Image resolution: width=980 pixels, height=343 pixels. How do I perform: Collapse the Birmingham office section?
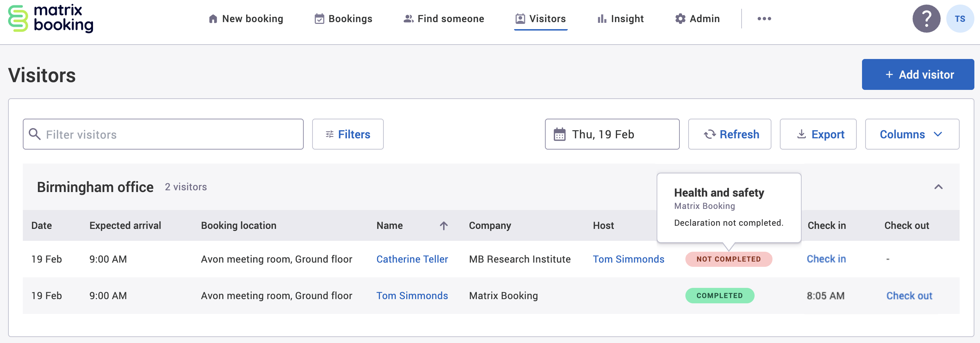coord(939,187)
